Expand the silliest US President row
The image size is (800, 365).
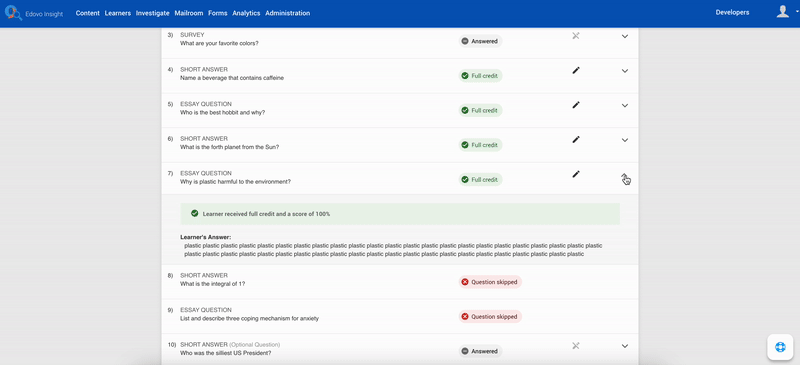coord(625,346)
